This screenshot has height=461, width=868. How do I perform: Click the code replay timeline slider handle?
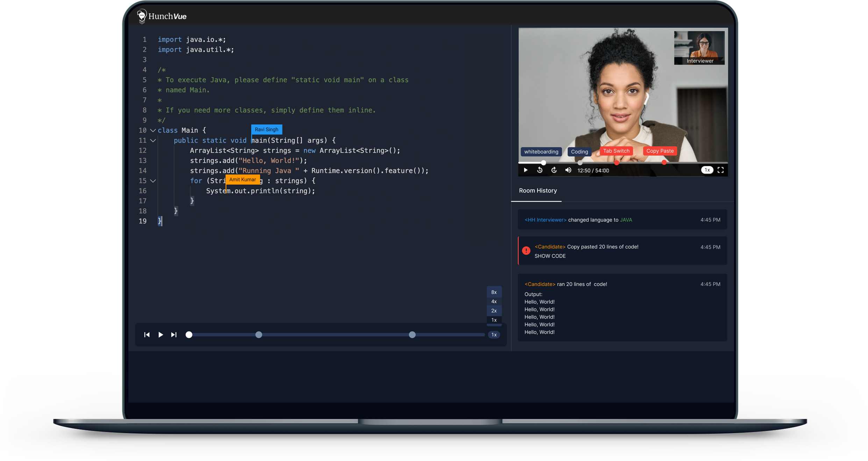pos(189,335)
